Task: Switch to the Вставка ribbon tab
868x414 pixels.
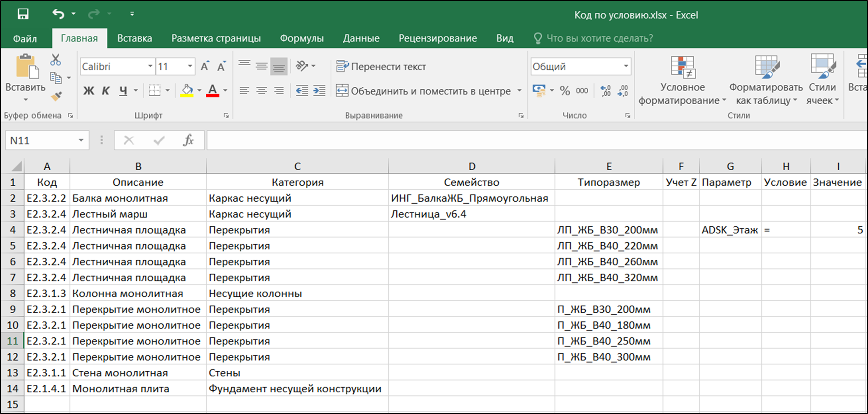Action: [134, 39]
